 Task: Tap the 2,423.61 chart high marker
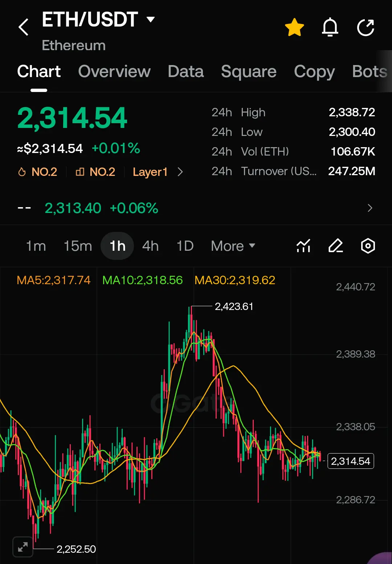(234, 307)
